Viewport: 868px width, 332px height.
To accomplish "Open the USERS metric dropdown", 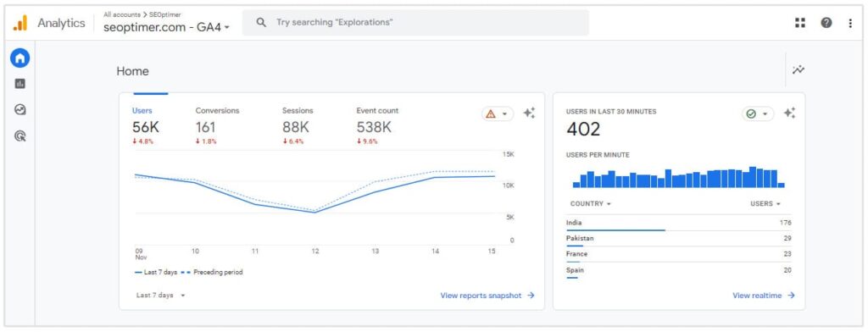I will [765, 203].
